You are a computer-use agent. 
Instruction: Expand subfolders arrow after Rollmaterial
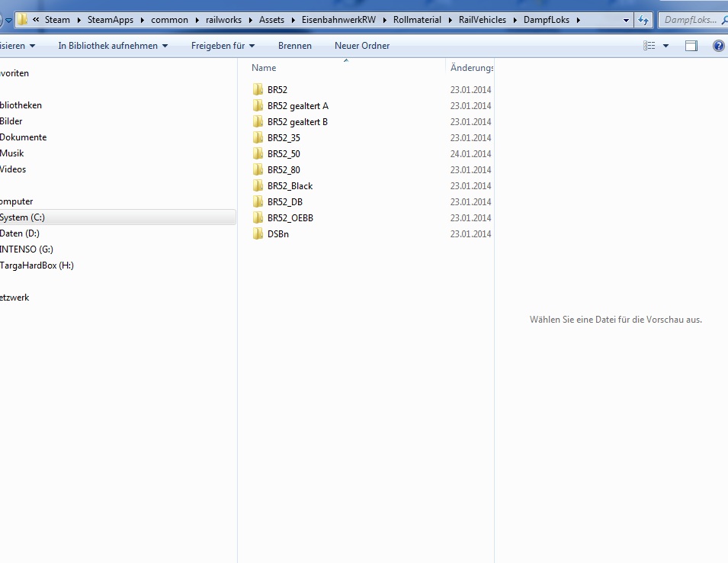450,20
